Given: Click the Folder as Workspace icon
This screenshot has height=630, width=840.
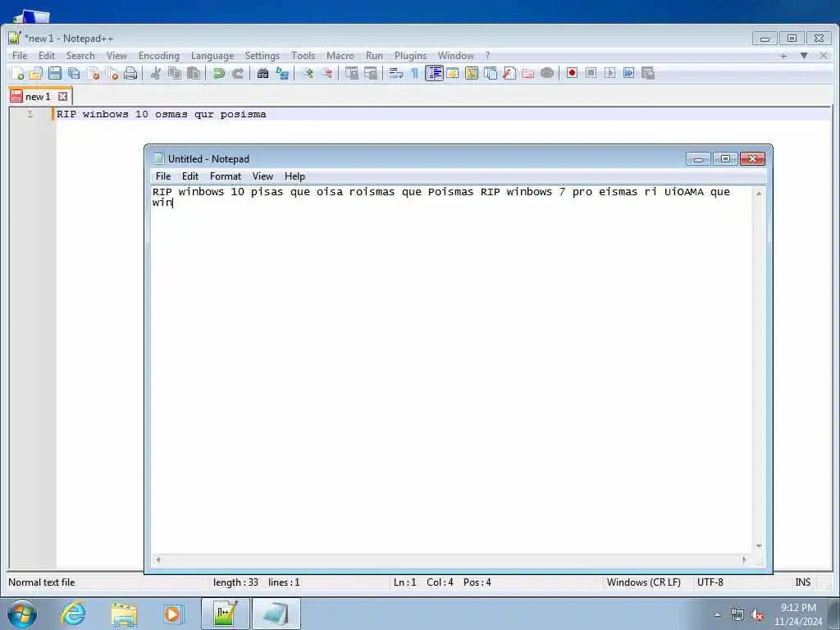Looking at the screenshot, I should click(528, 73).
